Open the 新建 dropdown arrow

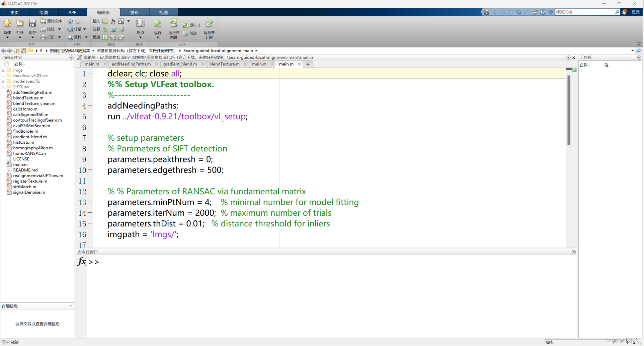(x=7, y=38)
